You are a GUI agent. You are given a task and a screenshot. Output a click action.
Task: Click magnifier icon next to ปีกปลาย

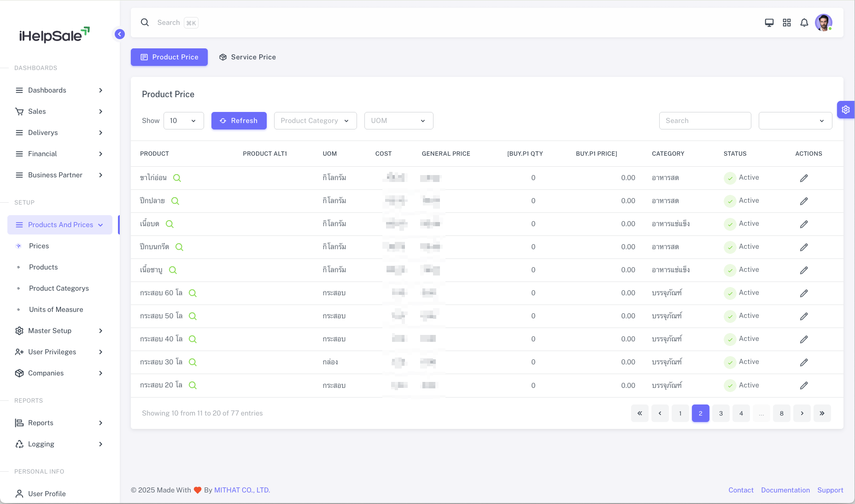(175, 201)
